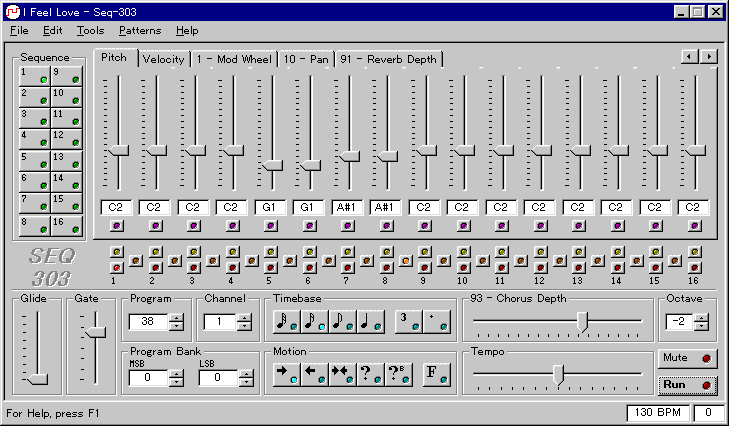Select sequence pattern button 3
This screenshot has width=729, height=426.
click(x=34, y=118)
